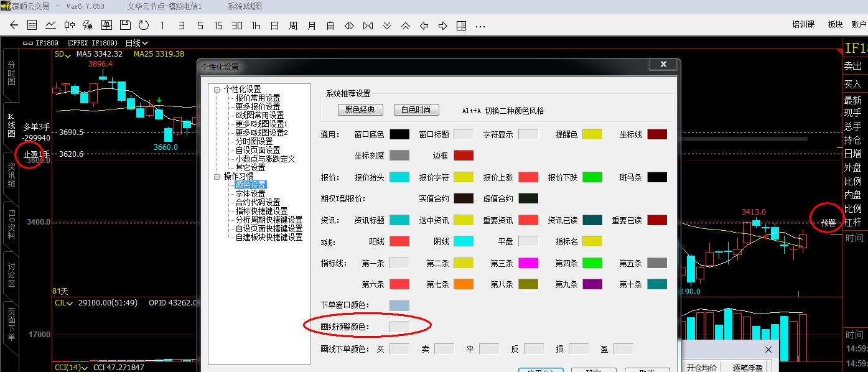The image size is (868, 372).
Task: Open the 日线 period dropdown
Action: (x=137, y=43)
